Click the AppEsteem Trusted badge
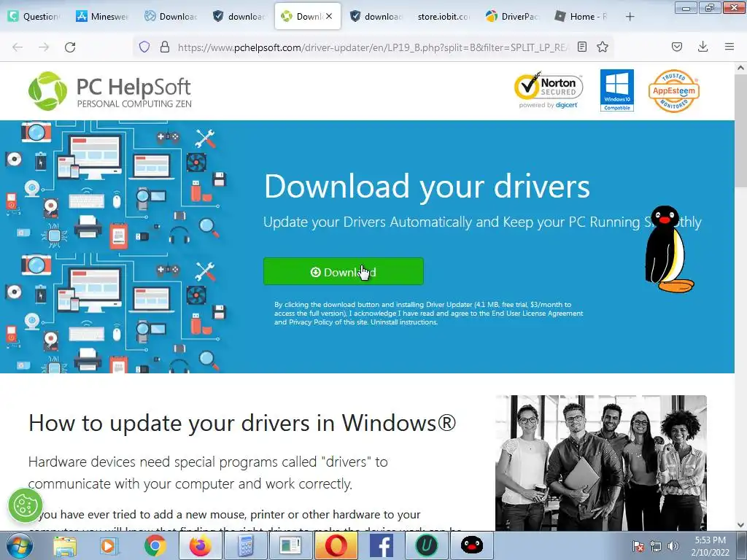 [x=673, y=91]
